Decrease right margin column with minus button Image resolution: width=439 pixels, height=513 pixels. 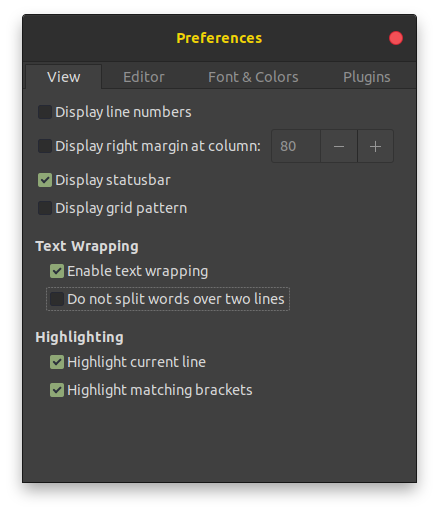coord(339,146)
